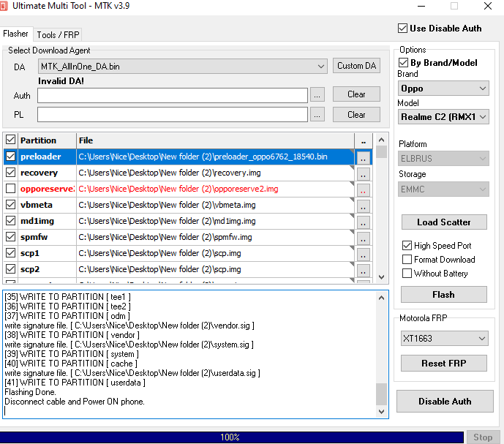504x444 pixels.
Task: Select the Flasher tab
Action: point(16,34)
